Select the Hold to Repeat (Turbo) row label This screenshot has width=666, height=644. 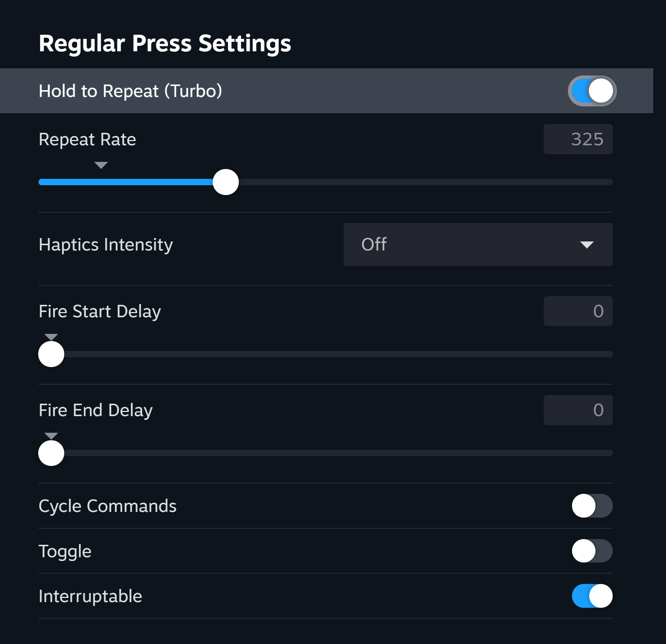click(130, 91)
